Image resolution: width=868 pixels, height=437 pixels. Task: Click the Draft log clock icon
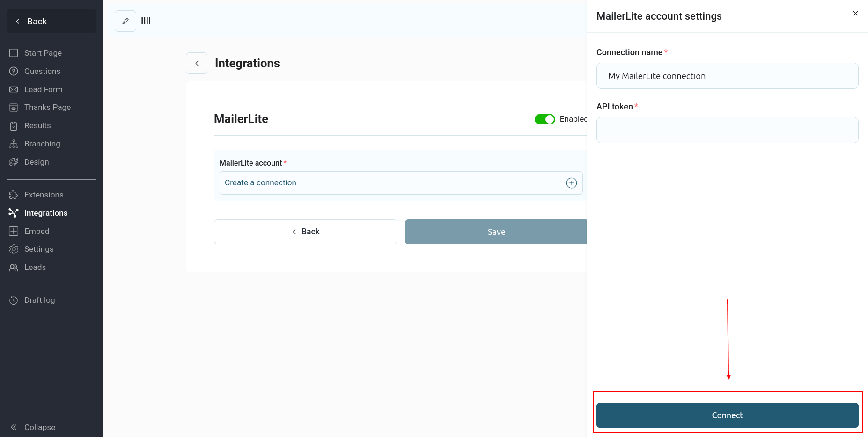[14, 300]
